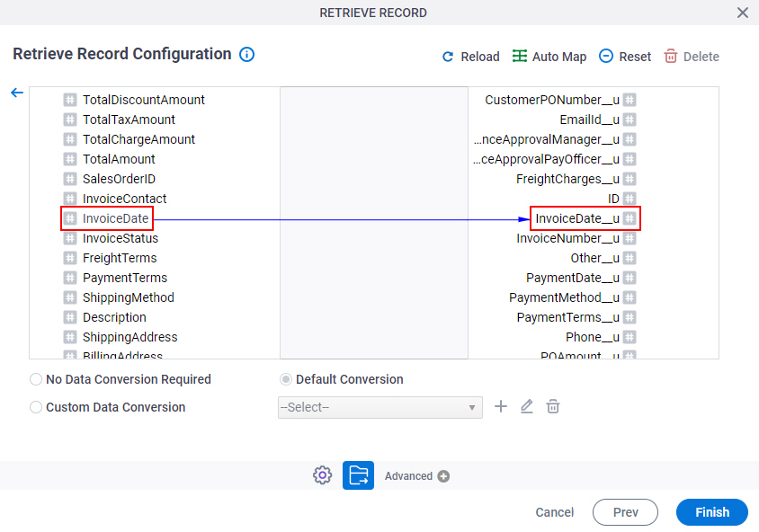Screen dimensions: 759x532
Task: Click the Delete trash icon in toolbar
Action: [670, 56]
